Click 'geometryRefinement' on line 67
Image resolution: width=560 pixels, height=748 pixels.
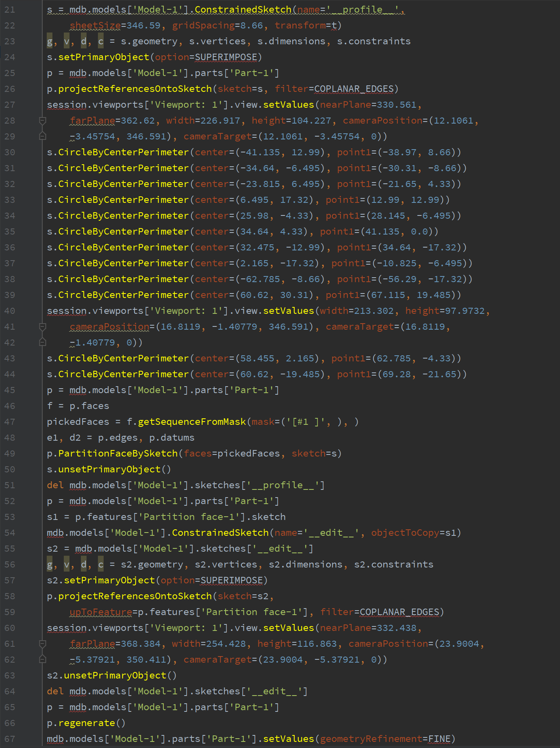371,739
